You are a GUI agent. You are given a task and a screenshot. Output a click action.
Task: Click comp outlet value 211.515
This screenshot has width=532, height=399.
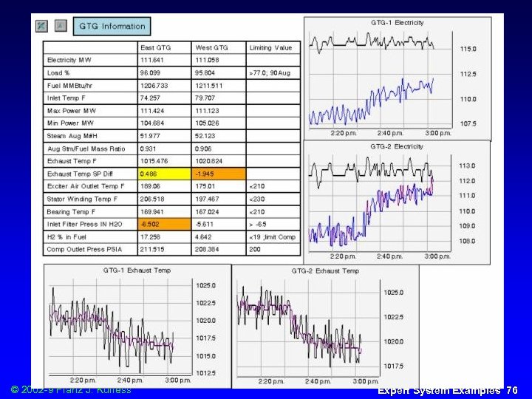coord(152,250)
